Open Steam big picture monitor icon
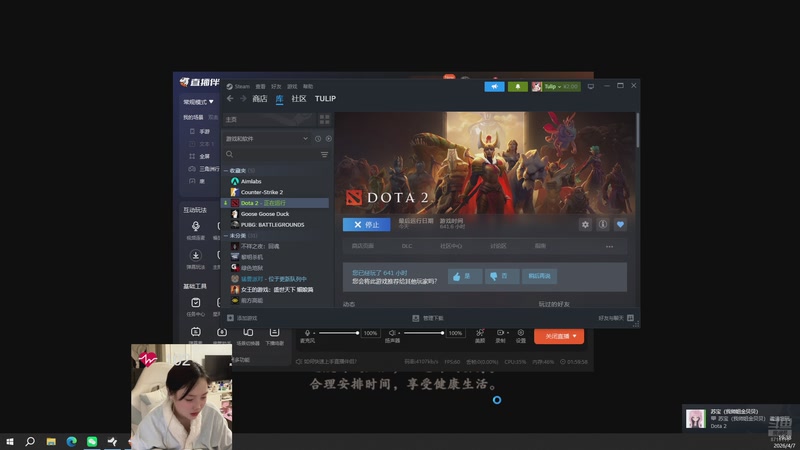The height and width of the screenshot is (450, 800). 591,86
